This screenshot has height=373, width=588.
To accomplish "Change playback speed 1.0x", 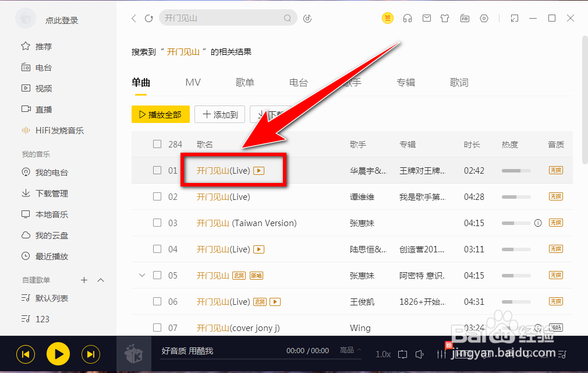I will pos(383,354).
